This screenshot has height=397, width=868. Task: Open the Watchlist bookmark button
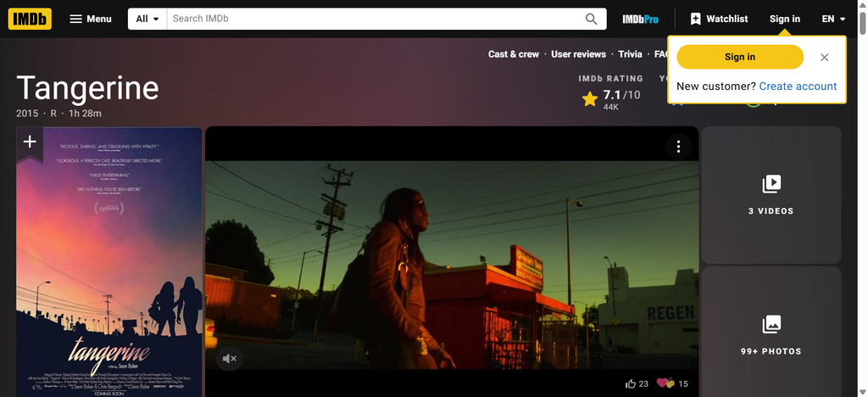(719, 19)
